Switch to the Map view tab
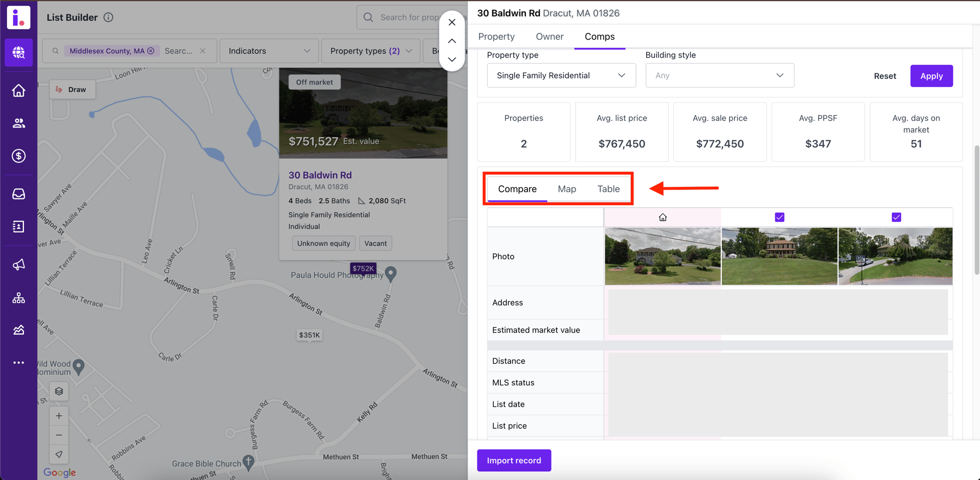980x480 pixels. point(567,189)
